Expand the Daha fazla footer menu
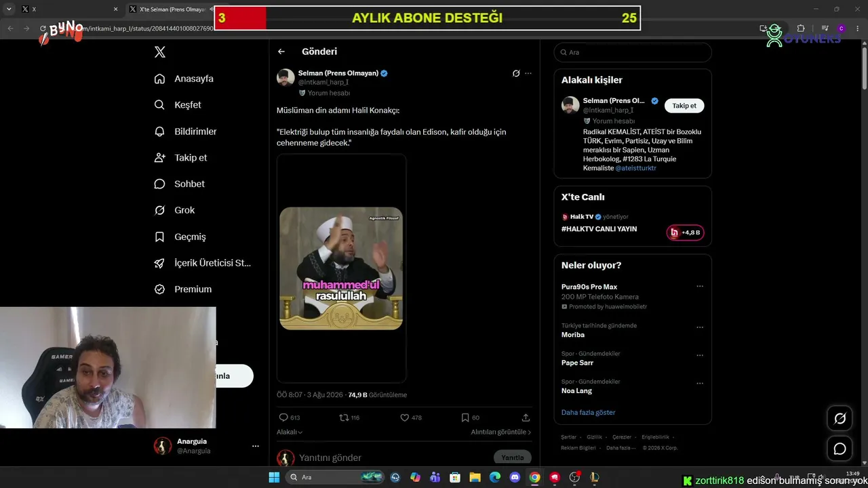The image size is (868, 488). (621, 447)
